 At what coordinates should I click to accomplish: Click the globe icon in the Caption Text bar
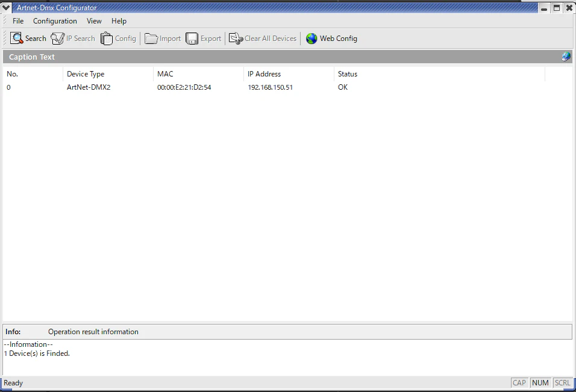[566, 57]
